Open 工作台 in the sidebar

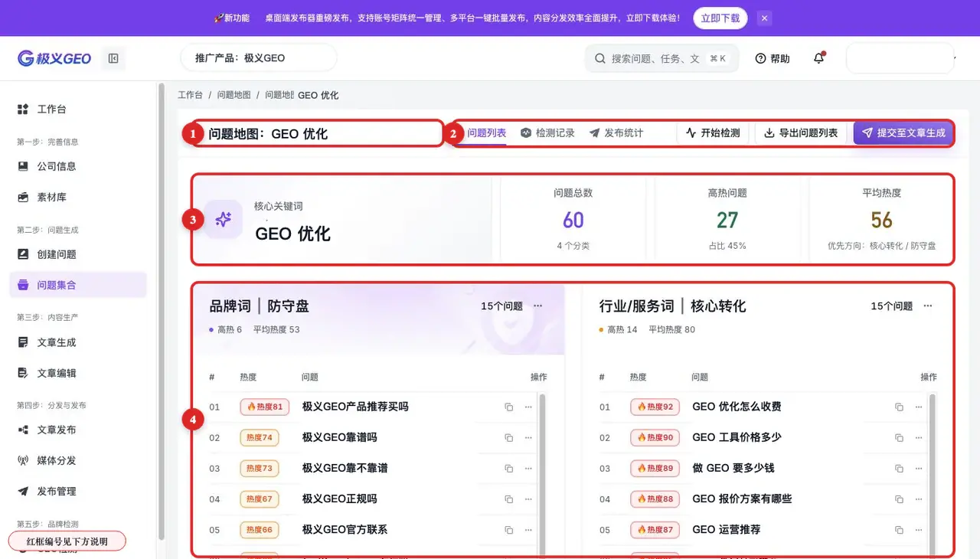[x=78, y=110]
